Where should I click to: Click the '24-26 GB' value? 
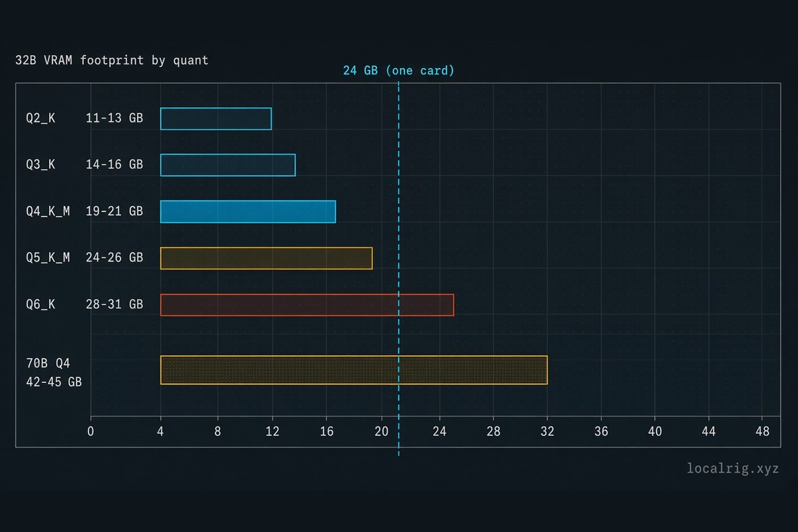click(114, 258)
